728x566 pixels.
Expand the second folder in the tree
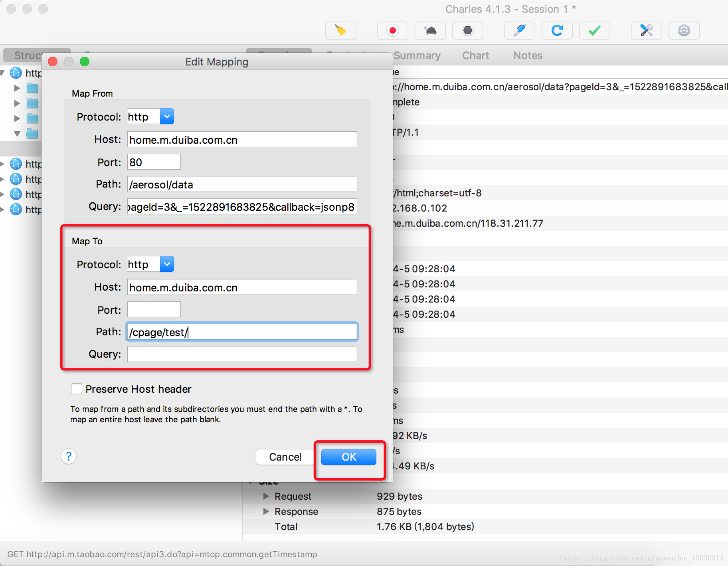pos(17,103)
